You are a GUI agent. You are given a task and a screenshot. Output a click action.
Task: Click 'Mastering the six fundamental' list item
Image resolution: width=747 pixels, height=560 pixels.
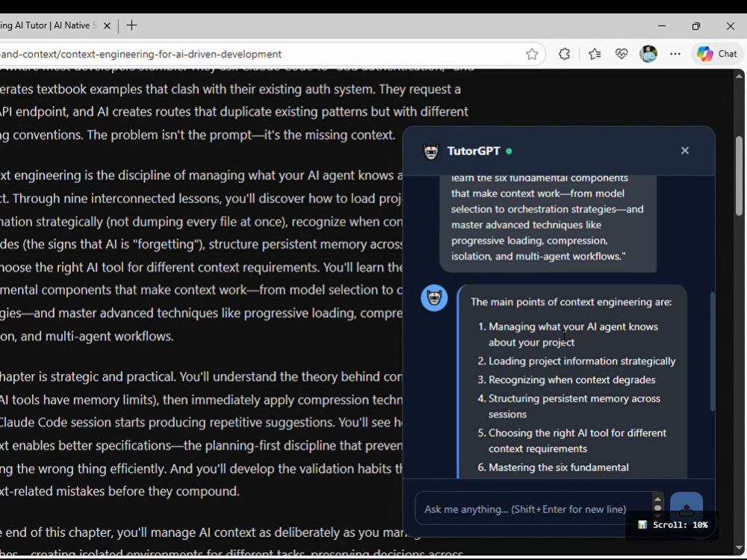tap(558, 467)
